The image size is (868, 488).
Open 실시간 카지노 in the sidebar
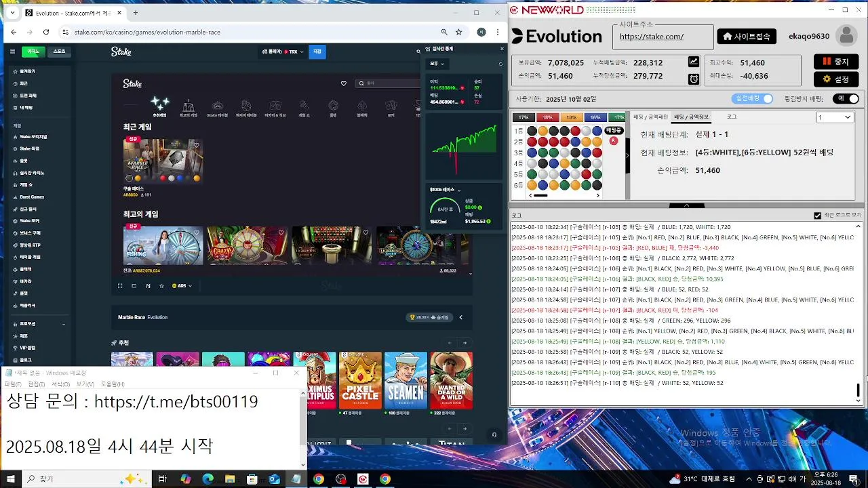(32, 173)
